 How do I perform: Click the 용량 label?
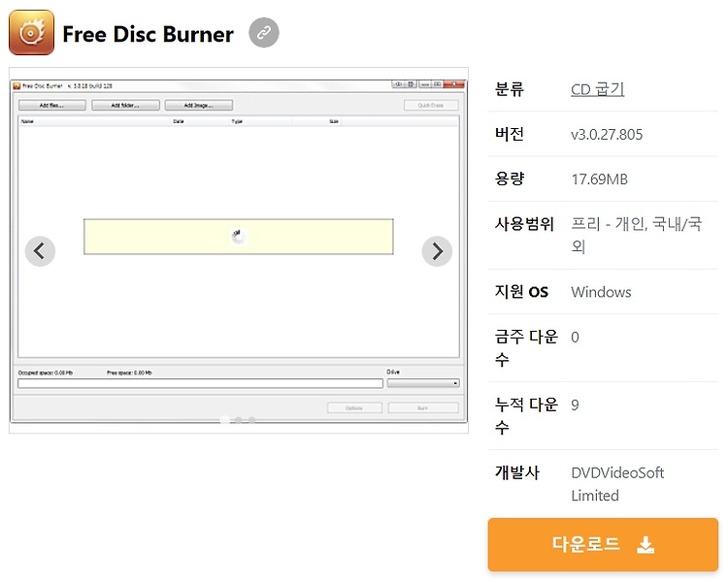510,178
